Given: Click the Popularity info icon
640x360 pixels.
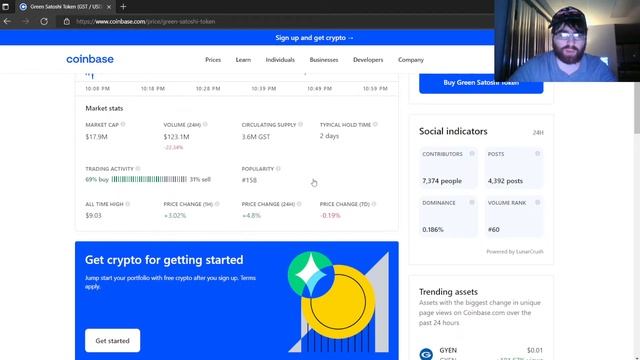Looking at the screenshot, I should pyautogui.click(x=278, y=169).
